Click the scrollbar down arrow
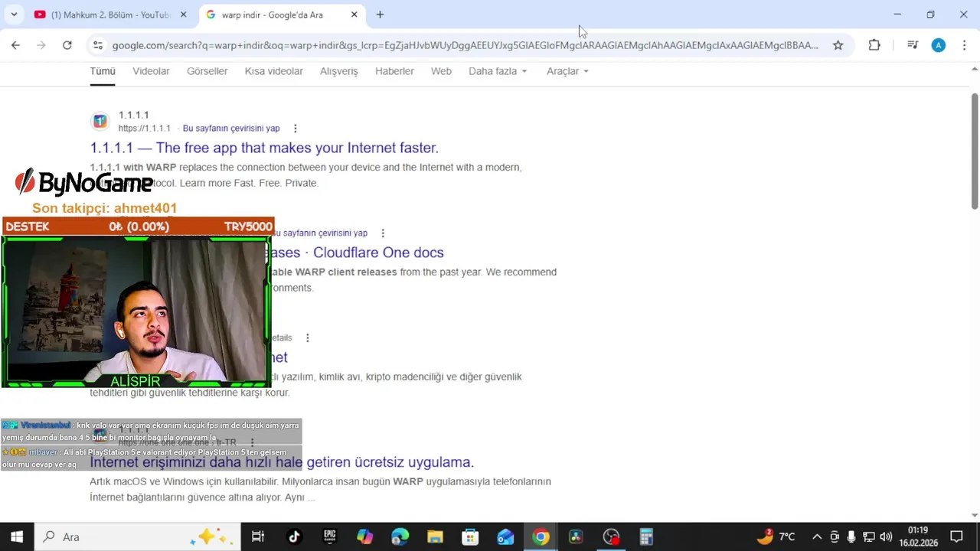This screenshot has height=551, width=980. coord(975,515)
